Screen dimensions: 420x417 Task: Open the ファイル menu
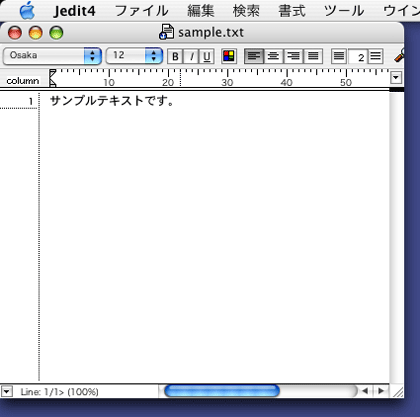click(141, 11)
